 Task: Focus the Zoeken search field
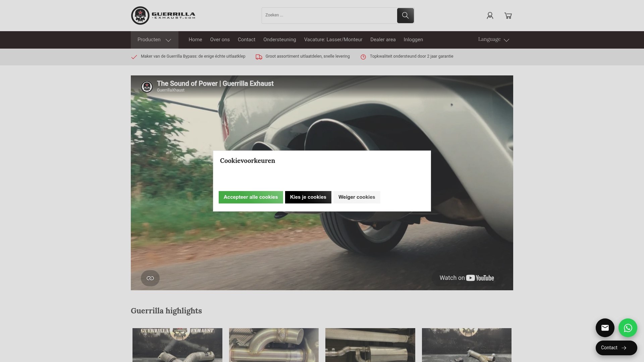coord(329,15)
